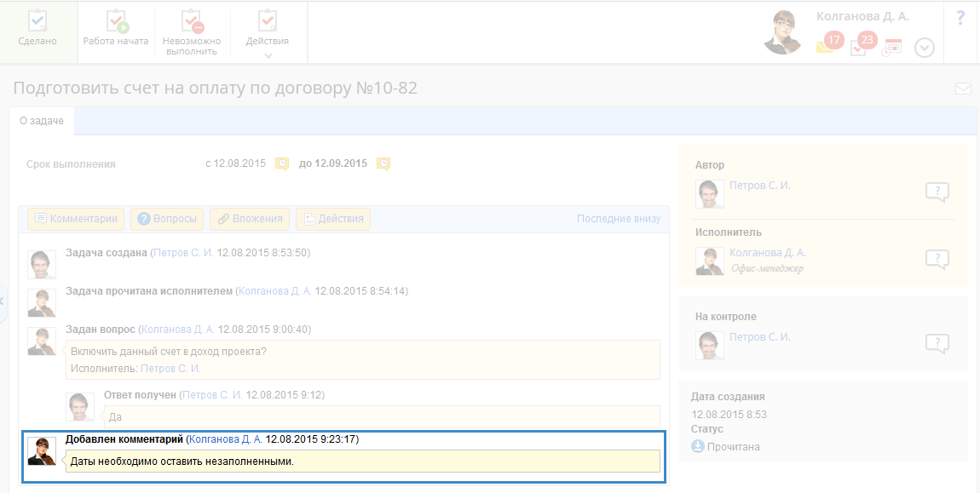Click Действия button in history panel

click(x=333, y=220)
